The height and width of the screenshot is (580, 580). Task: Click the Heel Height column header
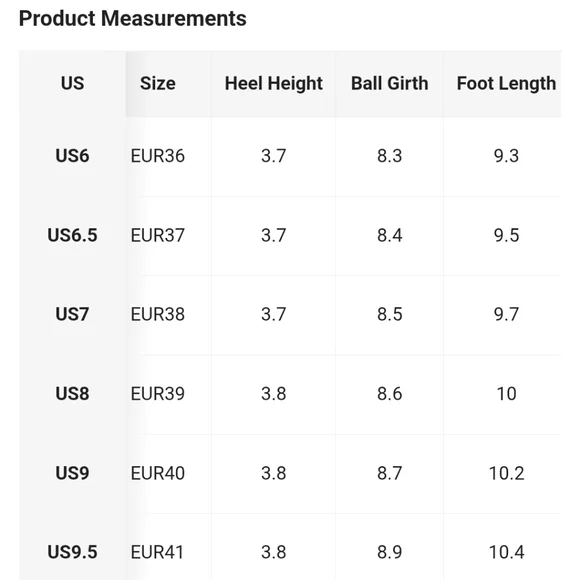(x=274, y=84)
